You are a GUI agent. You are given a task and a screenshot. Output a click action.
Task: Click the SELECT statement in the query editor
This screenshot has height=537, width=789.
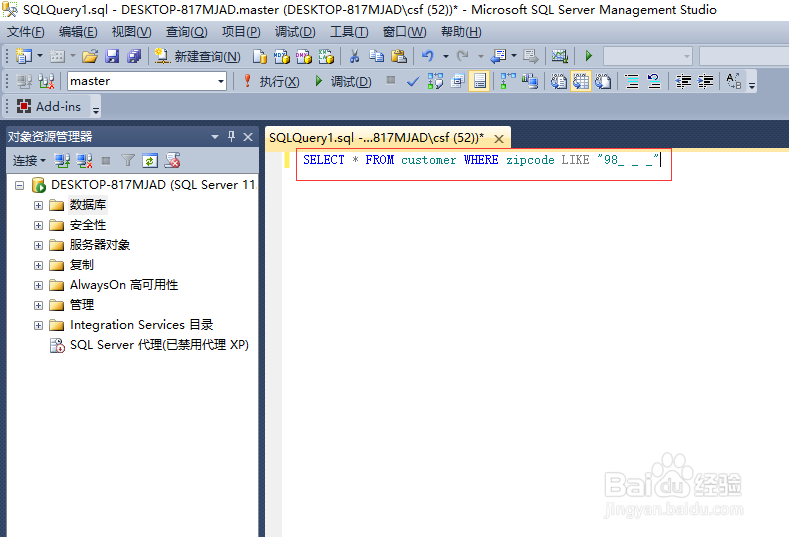coord(481,160)
